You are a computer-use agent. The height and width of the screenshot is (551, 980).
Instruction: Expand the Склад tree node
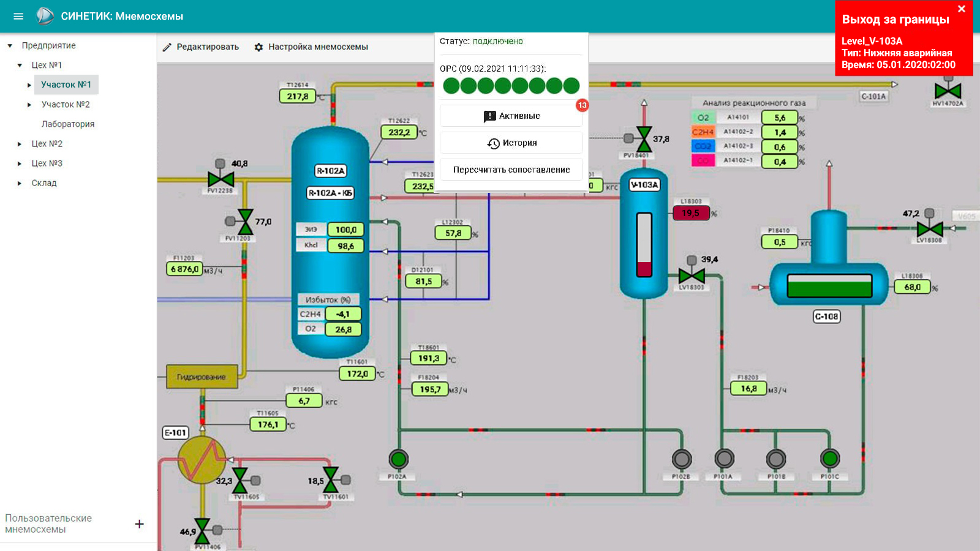coord(20,183)
